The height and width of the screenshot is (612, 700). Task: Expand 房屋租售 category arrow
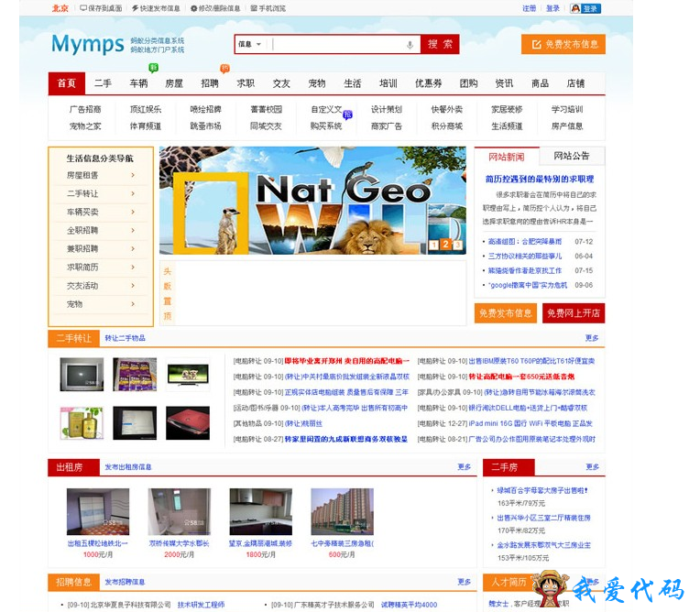point(133,175)
